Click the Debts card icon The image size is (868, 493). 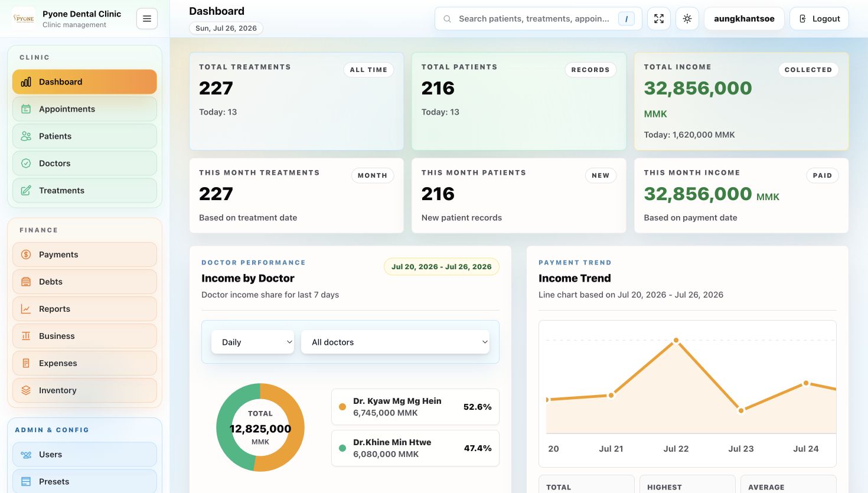click(x=26, y=282)
